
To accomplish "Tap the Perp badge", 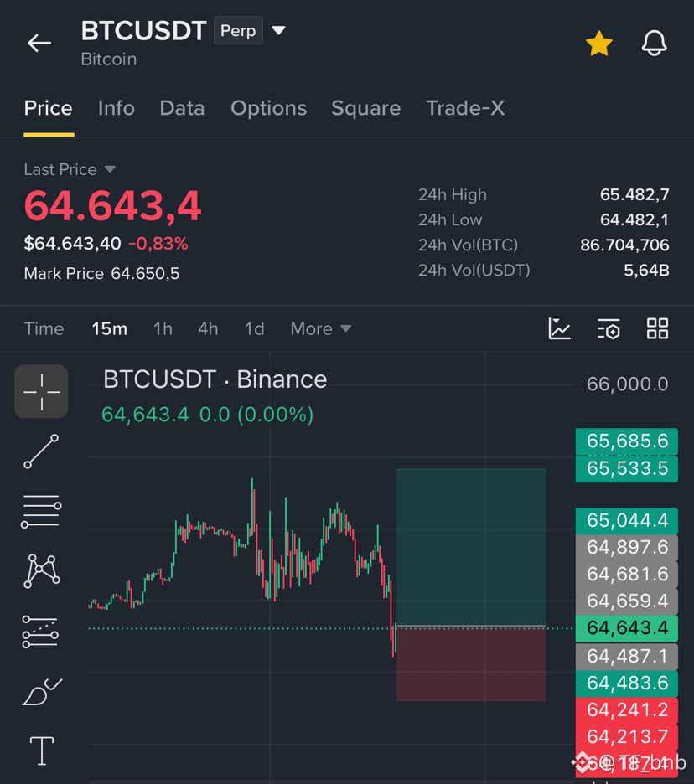I will pos(238,30).
